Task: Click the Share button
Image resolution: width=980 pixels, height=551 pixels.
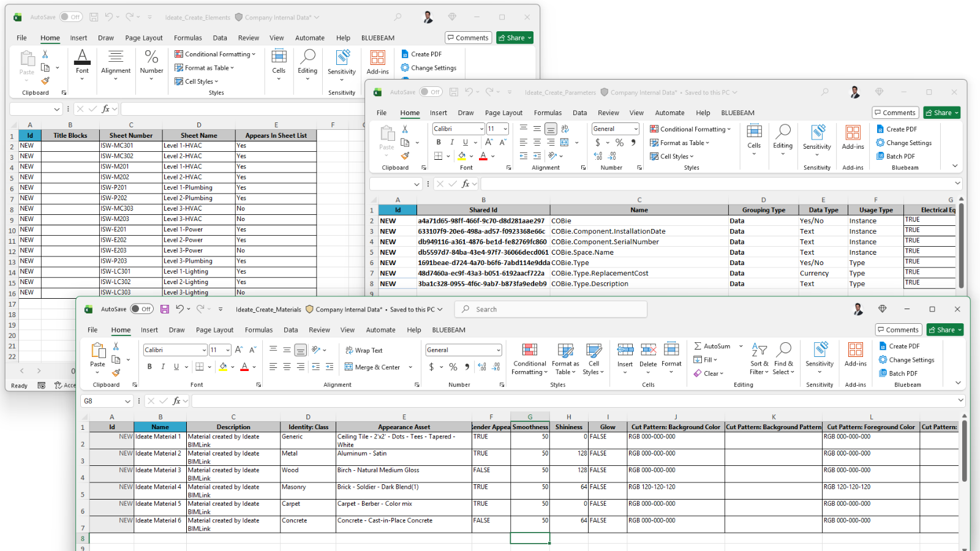Action: pos(944,329)
